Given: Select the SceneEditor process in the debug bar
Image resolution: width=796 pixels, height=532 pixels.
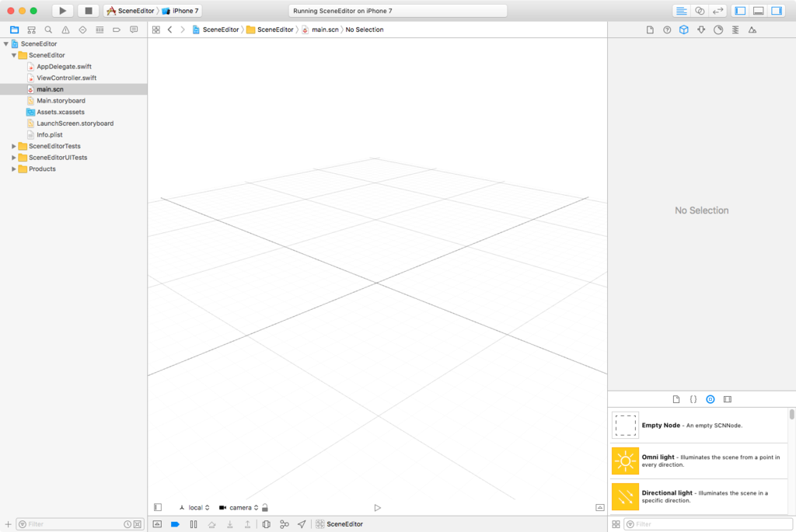Looking at the screenshot, I should point(340,524).
